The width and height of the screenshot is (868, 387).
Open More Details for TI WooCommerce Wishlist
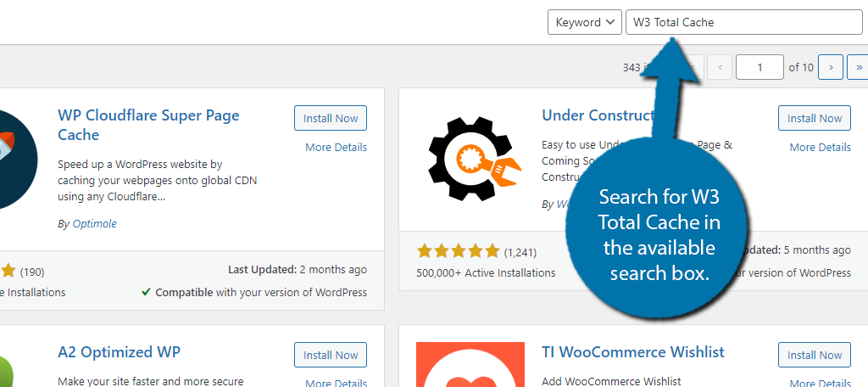820,383
